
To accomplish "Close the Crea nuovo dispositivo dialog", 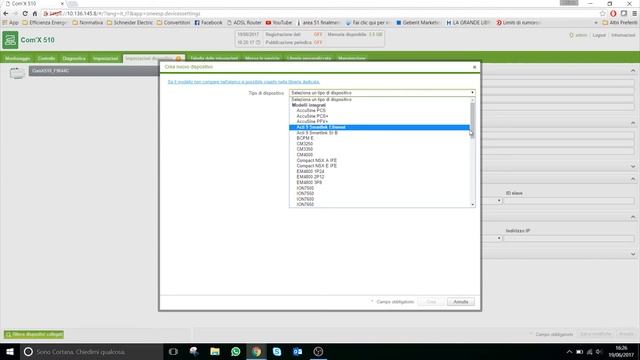I will pyautogui.click(x=474, y=67).
